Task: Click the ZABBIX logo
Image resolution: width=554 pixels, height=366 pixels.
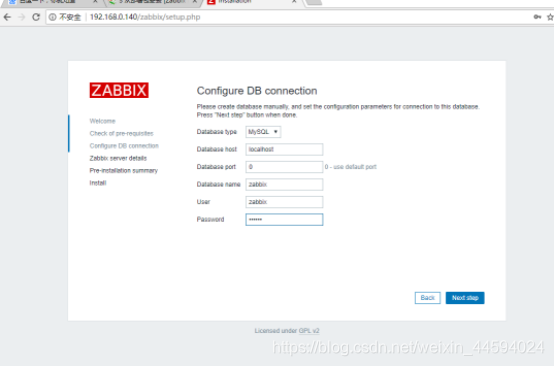Action: tap(119, 90)
